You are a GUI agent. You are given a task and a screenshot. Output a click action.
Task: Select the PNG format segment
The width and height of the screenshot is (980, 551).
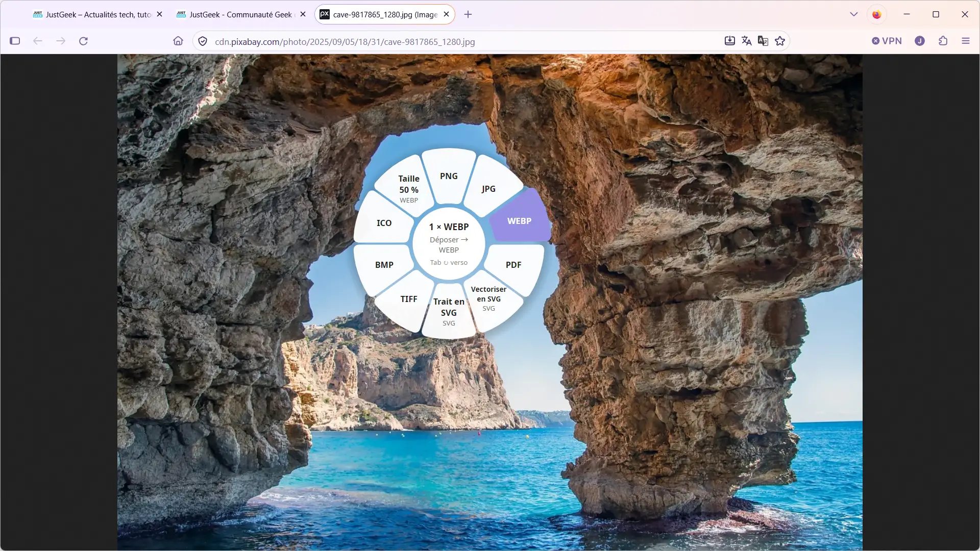tap(449, 176)
